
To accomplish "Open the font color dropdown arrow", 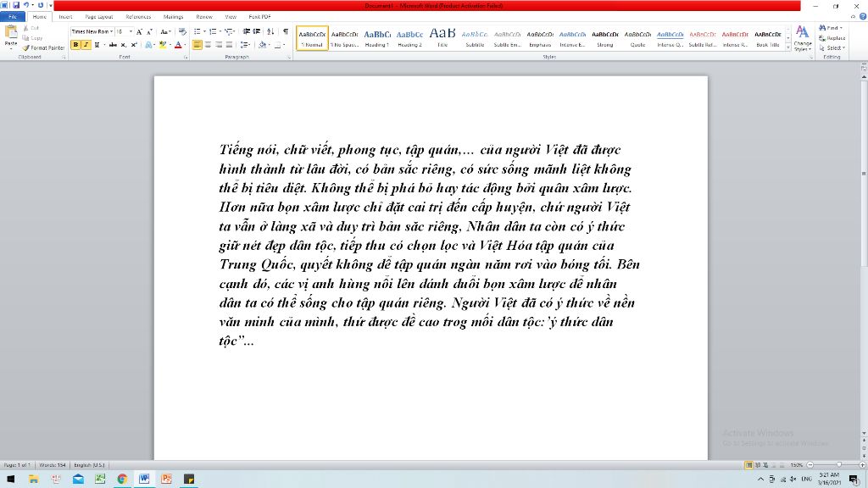I will (x=185, y=45).
